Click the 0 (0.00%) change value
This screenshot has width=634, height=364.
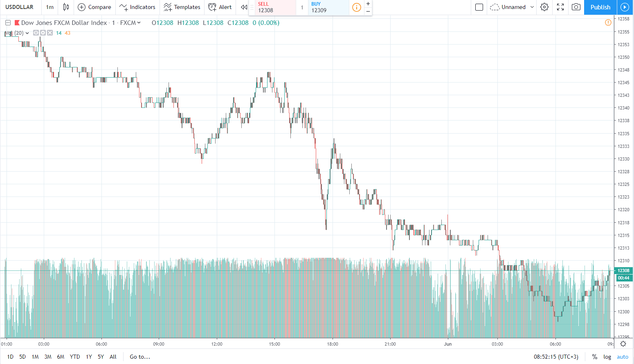(266, 23)
